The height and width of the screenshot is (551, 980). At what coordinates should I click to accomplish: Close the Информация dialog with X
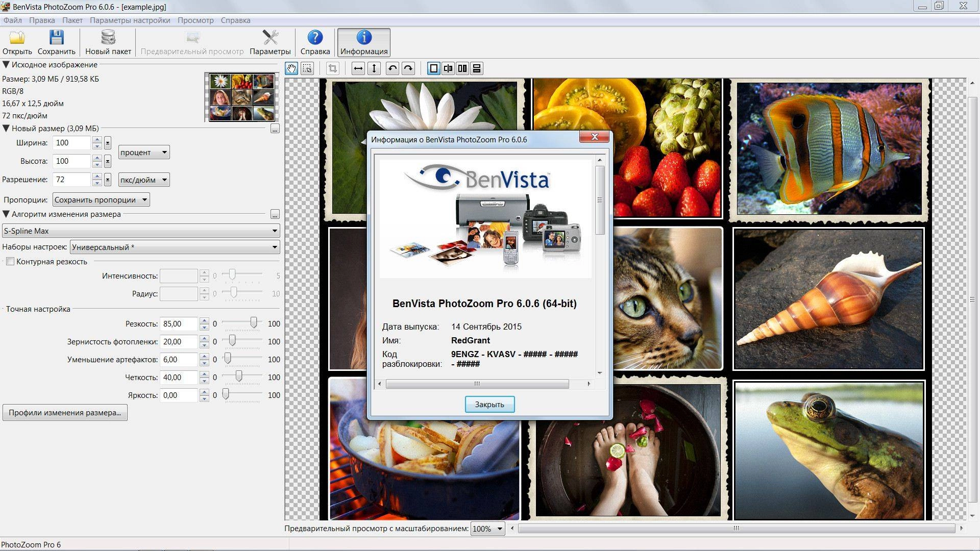point(594,137)
